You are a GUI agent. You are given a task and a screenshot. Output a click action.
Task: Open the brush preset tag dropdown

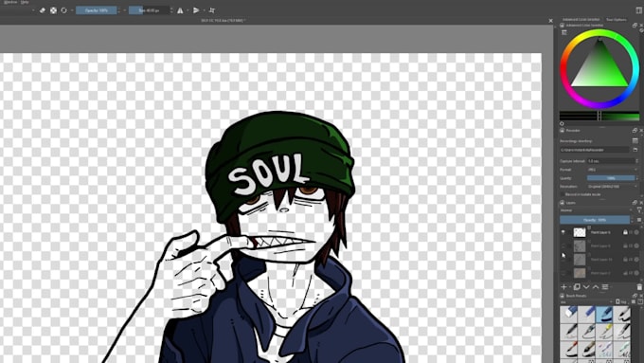pyautogui.click(x=586, y=302)
